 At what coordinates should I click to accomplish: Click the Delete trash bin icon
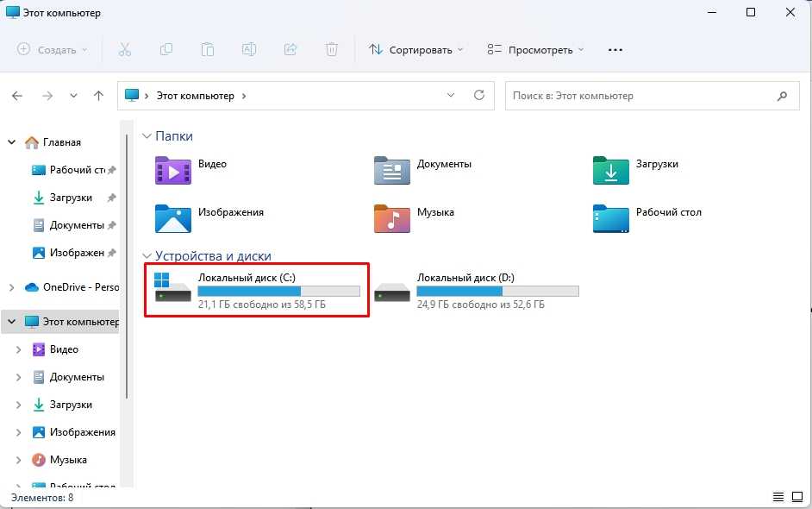coord(332,49)
